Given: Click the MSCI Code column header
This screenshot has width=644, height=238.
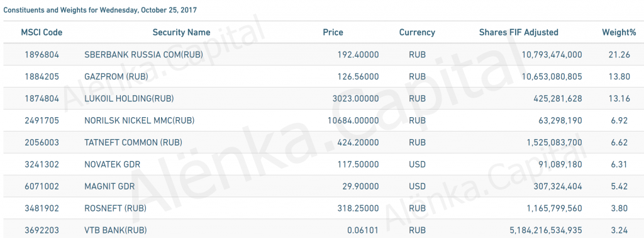Looking at the screenshot, I should [x=42, y=33].
